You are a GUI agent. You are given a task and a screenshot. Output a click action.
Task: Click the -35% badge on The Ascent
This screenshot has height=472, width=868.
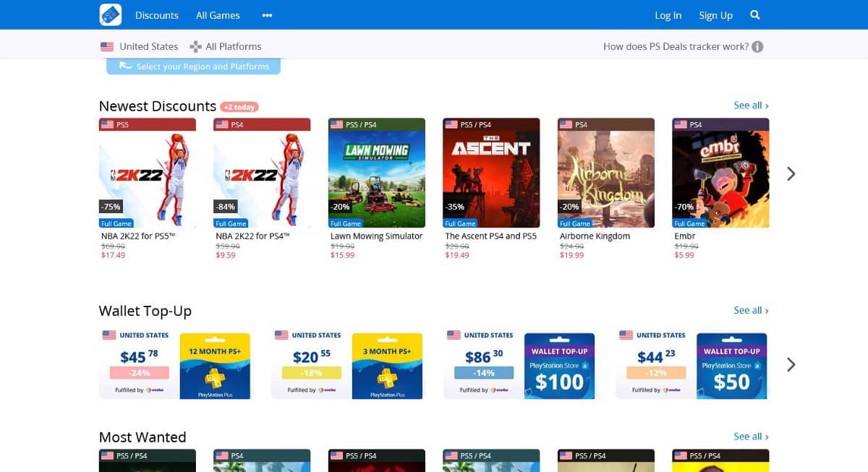coord(454,207)
